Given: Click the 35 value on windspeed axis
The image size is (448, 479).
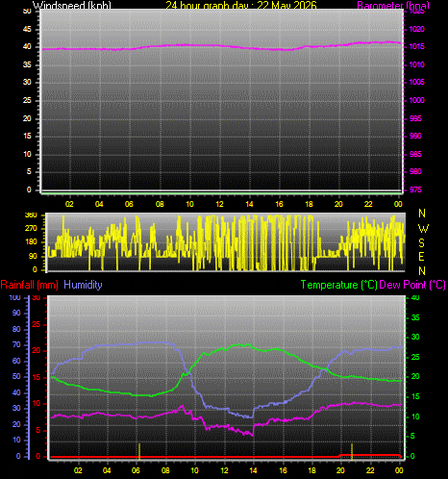Looking at the screenshot, I should (27, 64).
